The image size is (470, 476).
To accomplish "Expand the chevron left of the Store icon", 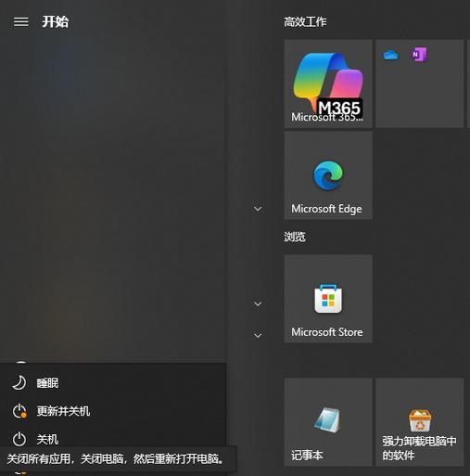I will 258,304.
